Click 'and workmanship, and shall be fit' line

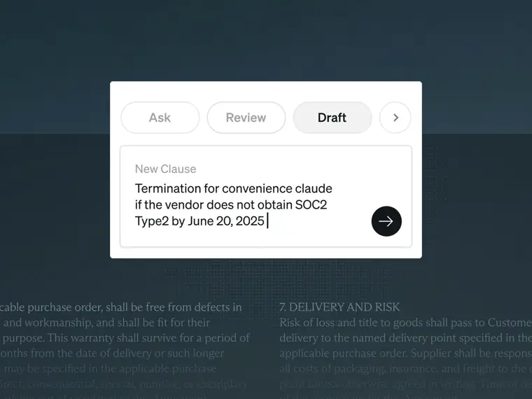107,323
